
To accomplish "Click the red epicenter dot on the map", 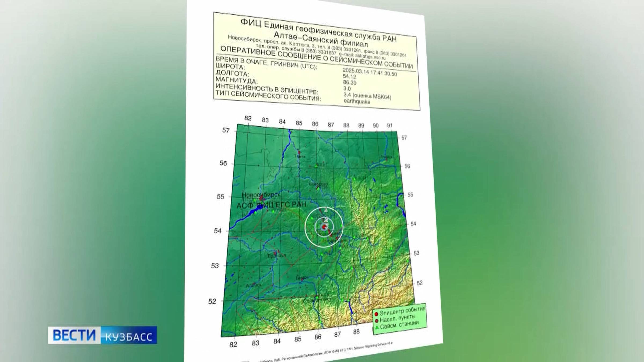I will coord(324,227).
